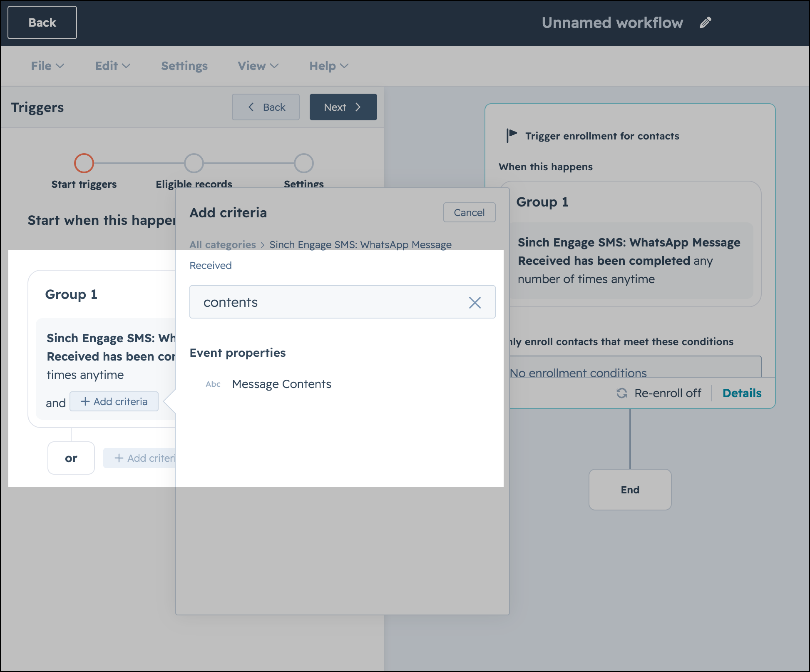Click the End node on canvas

[630, 490]
